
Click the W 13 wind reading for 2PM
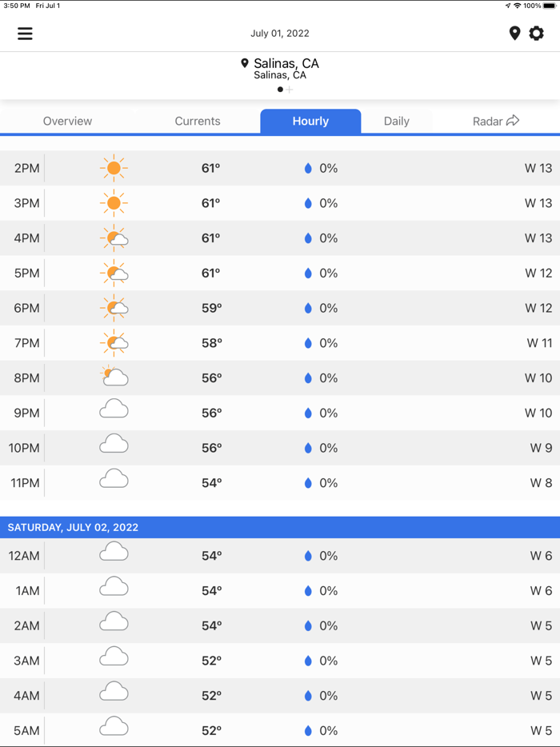539,168
